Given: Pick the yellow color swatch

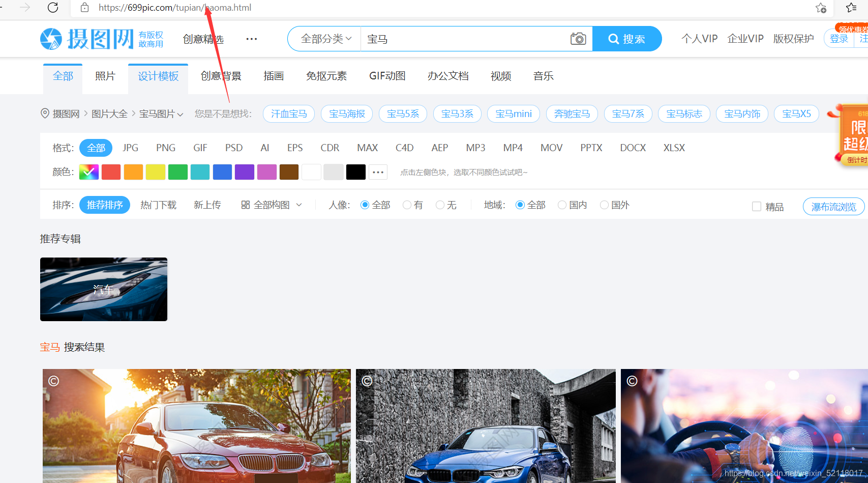Looking at the screenshot, I should [156, 172].
